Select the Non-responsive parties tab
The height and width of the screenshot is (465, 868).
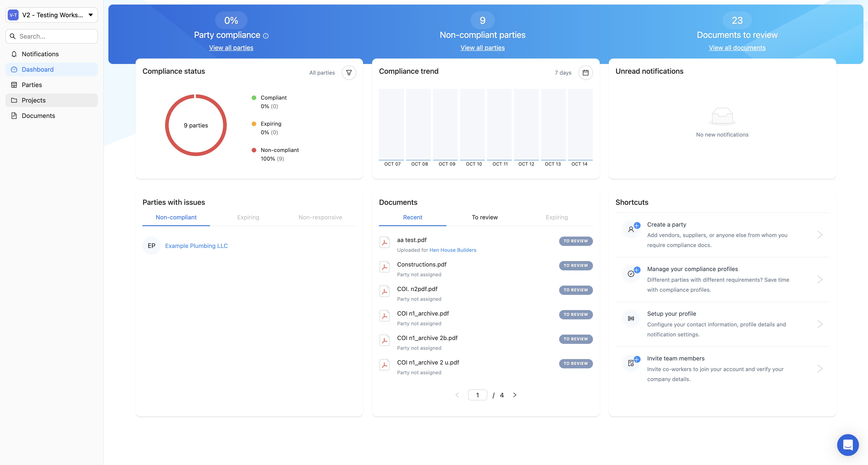[x=320, y=217]
